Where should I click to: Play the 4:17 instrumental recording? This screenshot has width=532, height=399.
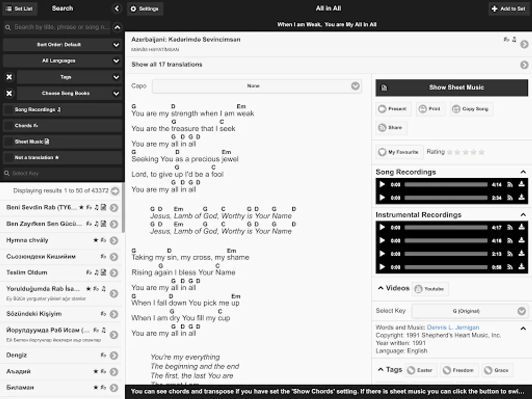[382, 227]
